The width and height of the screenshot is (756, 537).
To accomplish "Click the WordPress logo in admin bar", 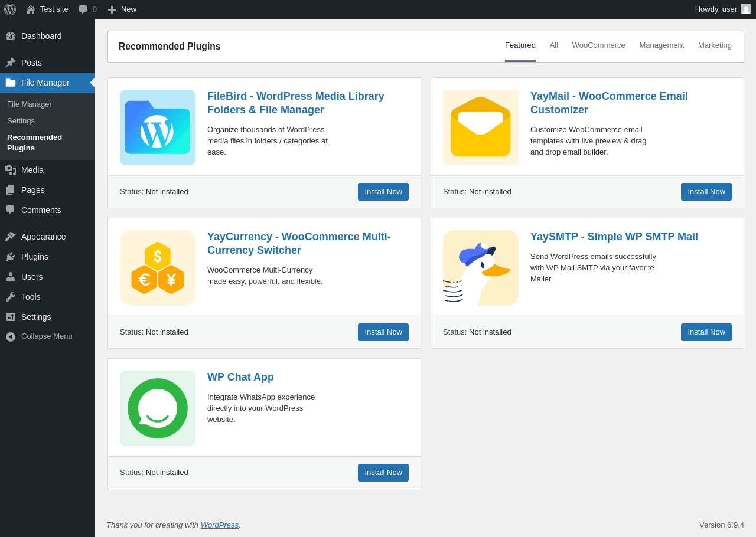I will pos(10,9).
